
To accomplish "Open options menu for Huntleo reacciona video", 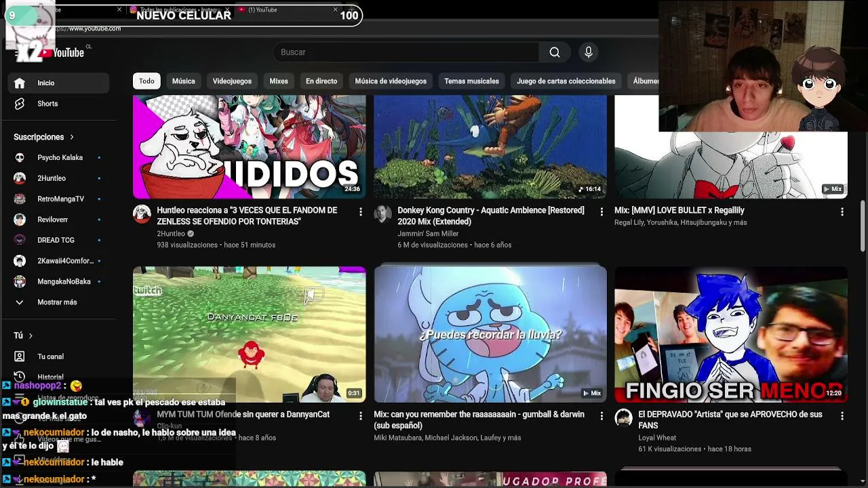I will click(360, 212).
